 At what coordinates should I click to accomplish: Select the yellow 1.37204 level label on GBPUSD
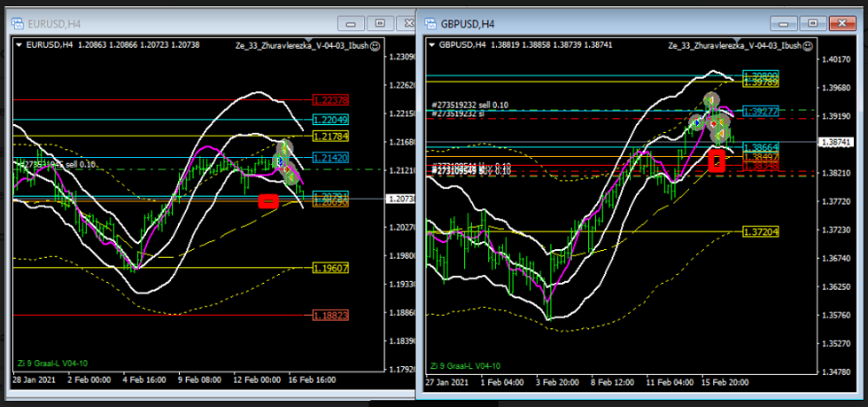point(760,231)
